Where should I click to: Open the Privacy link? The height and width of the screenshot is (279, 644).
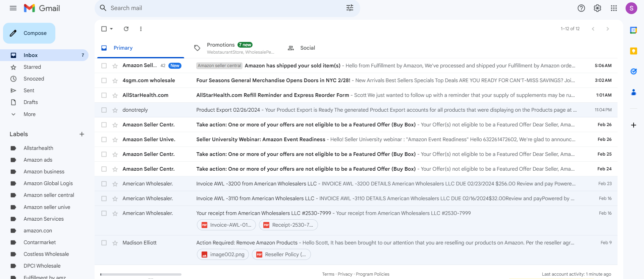click(345, 274)
